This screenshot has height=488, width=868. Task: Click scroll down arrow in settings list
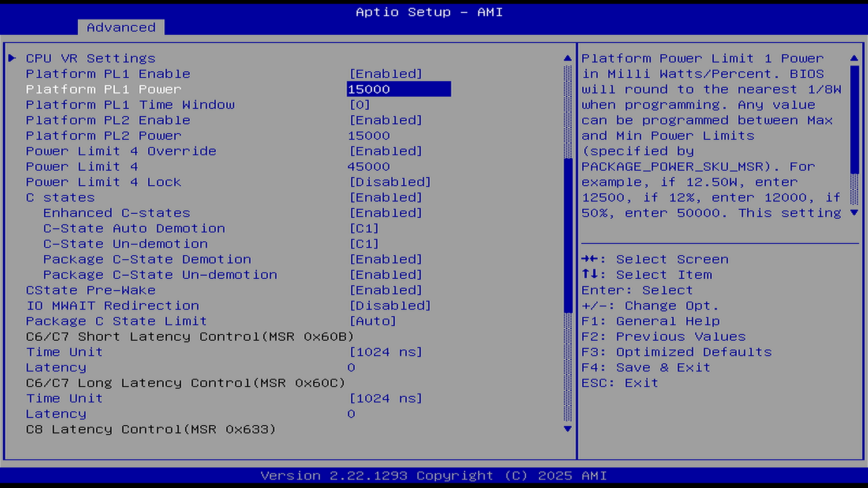click(568, 429)
